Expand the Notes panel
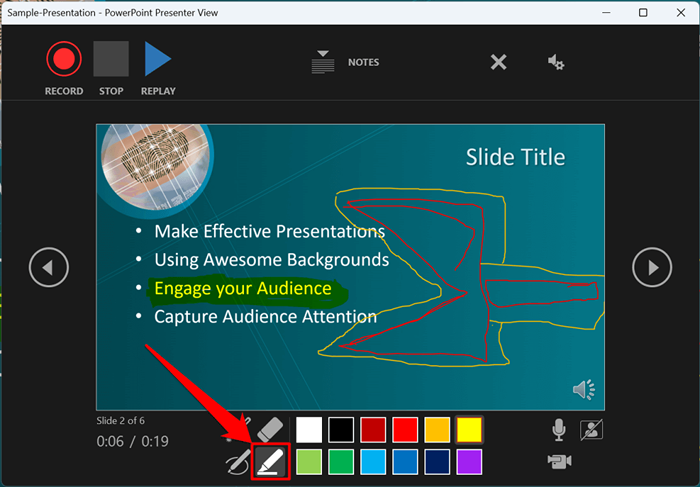The image size is (700, 487). [323, 62]
